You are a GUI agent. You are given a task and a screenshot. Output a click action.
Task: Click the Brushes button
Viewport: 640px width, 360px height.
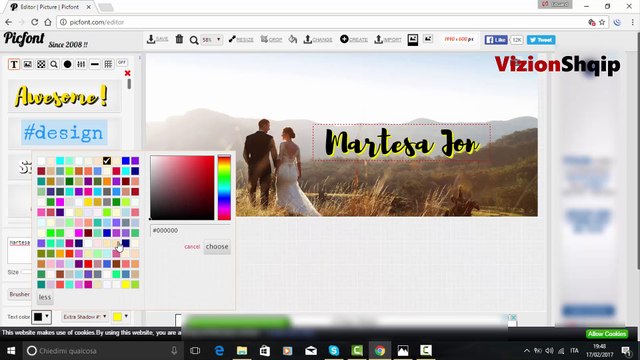pyautogui.click(x=19, y=294)
